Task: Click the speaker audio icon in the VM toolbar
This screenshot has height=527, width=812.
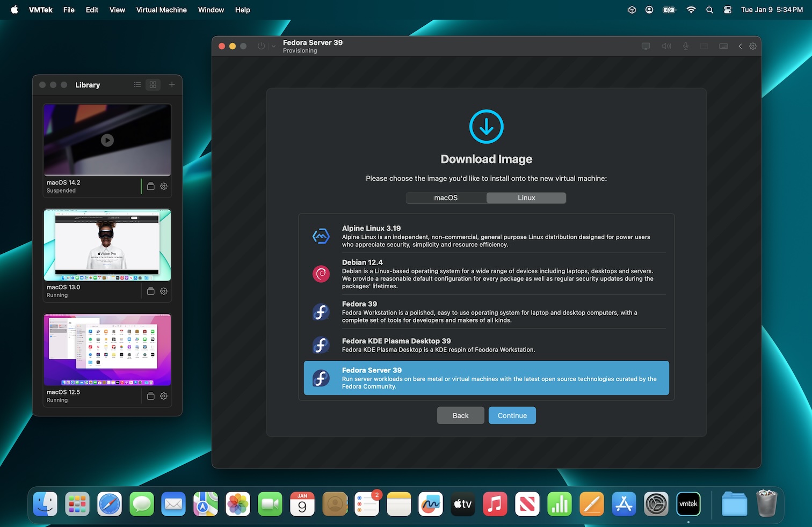Action: (x=666, y=46)
